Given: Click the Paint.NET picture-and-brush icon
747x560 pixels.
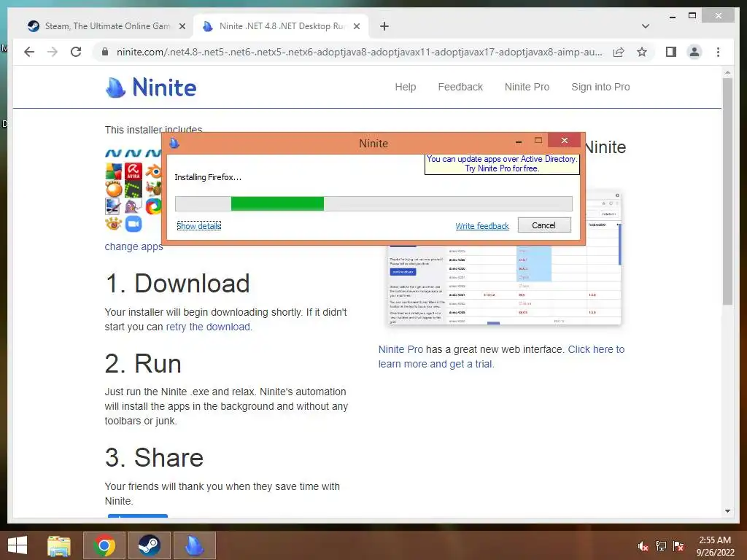Looking at the screenshot, I should click(x=113, y=206).
